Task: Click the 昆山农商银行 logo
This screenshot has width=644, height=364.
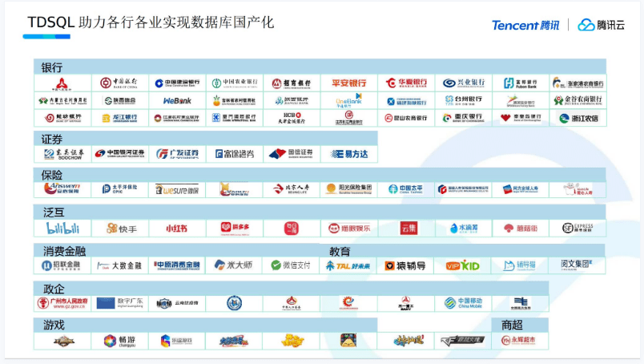Action: click(406, 118)
